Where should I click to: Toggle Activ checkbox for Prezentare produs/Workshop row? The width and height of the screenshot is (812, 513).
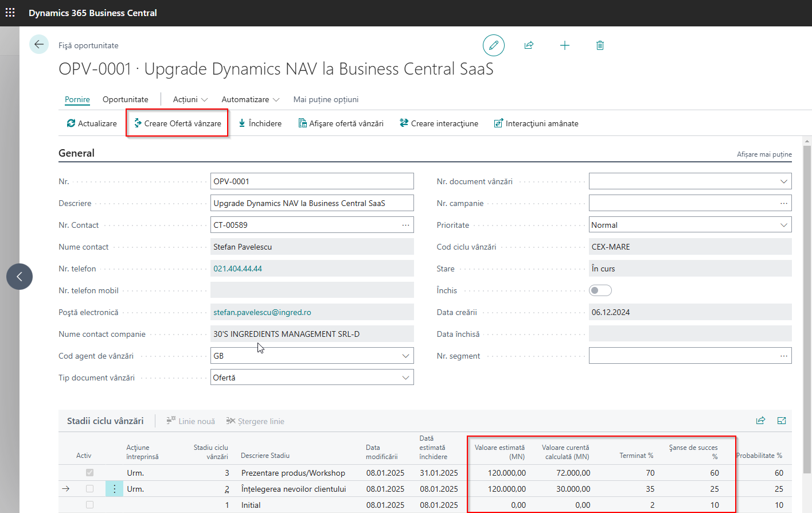point(89,473)
